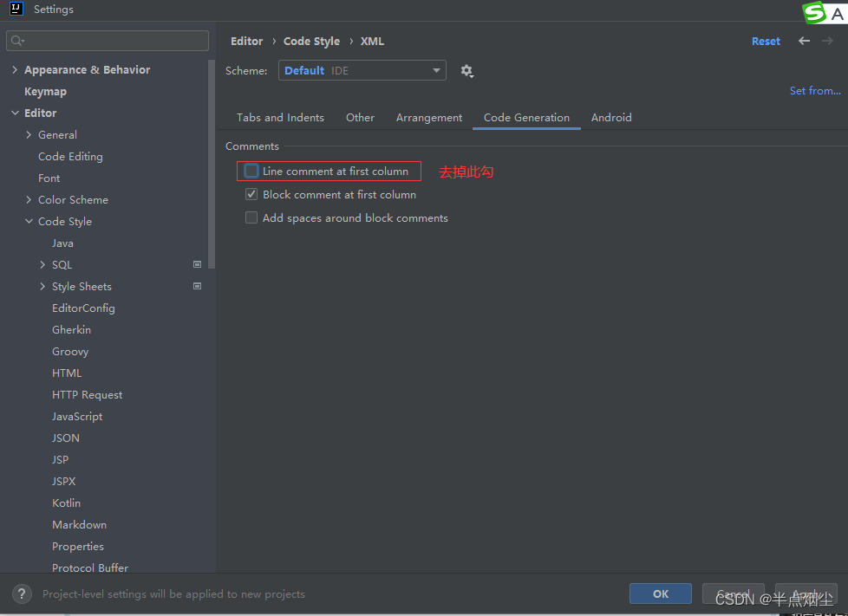Select Code Editing in the tree

click(70, 156)
